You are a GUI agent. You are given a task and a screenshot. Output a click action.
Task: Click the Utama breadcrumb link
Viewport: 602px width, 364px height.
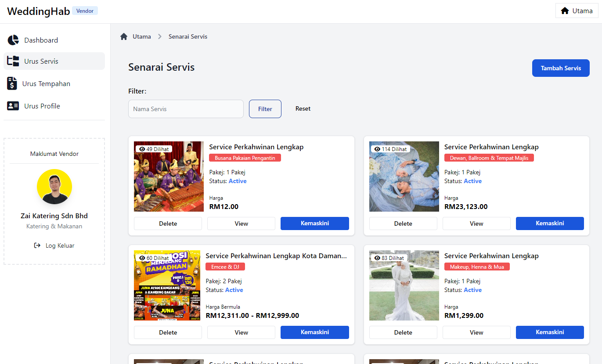point(142,36)
